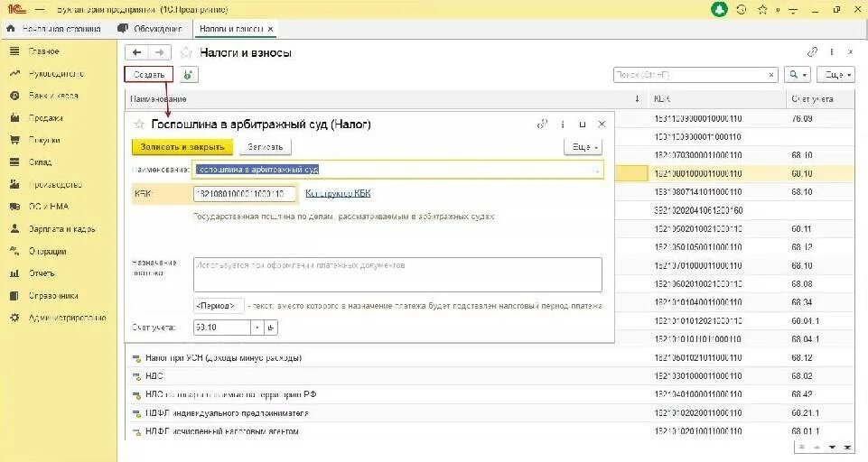Select row НДФЛ индивидуального предпринимателя
The width and height of the screenshot is (868, 462).
pos(489,413)
